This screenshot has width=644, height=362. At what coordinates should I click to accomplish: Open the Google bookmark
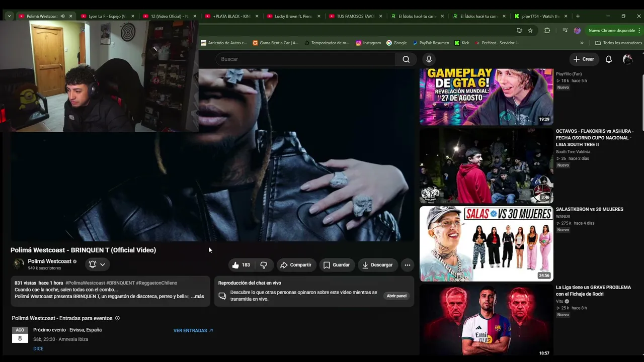pyautogui.click(x=396, y=43)
